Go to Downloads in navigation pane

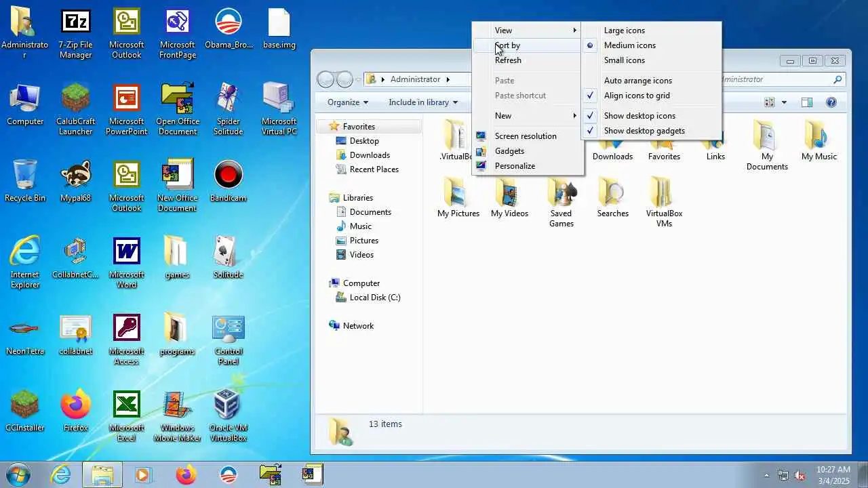[370, 155]
